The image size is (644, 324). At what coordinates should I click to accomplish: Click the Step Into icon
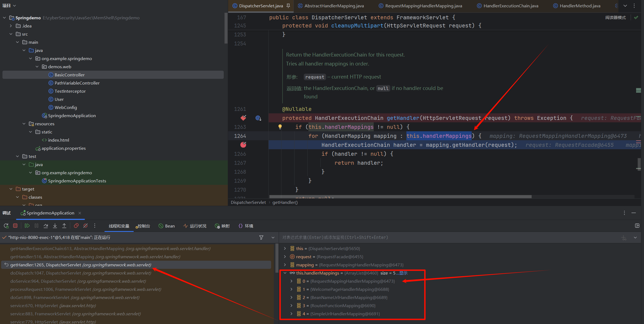(55, 226)
